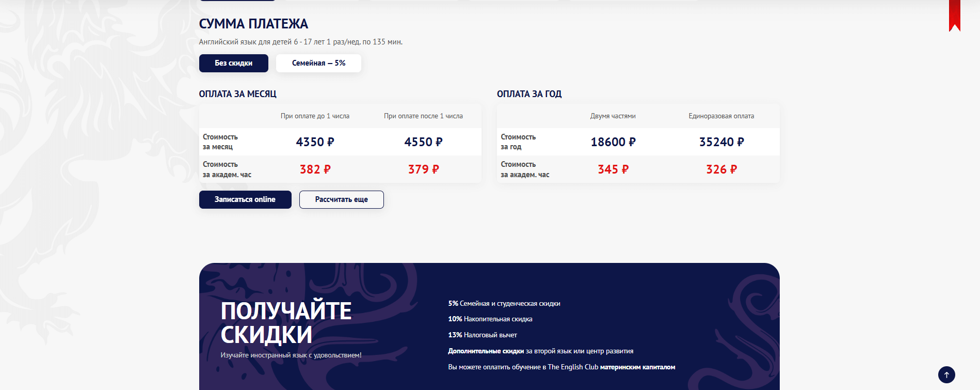Click the Двумя частями column header
The height and width of the screenshot is (390, 980).
tap(613, 116)
